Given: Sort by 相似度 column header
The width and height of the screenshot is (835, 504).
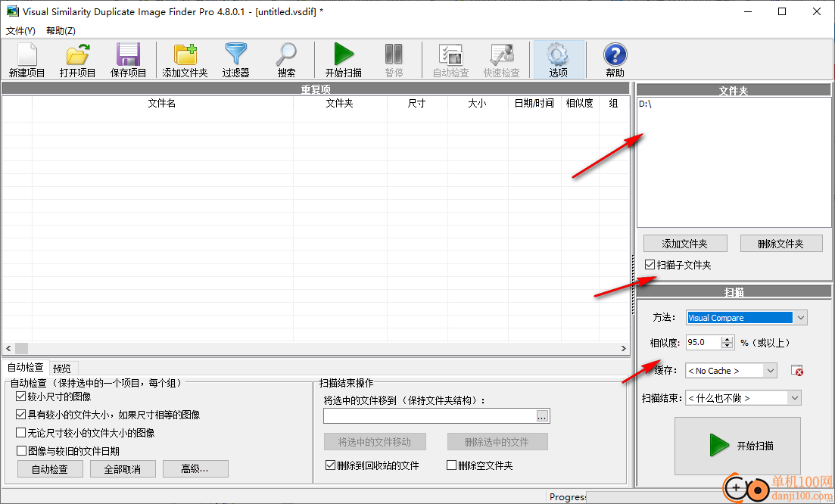Looking at the screenshot, I should click(x=579, y=103).
